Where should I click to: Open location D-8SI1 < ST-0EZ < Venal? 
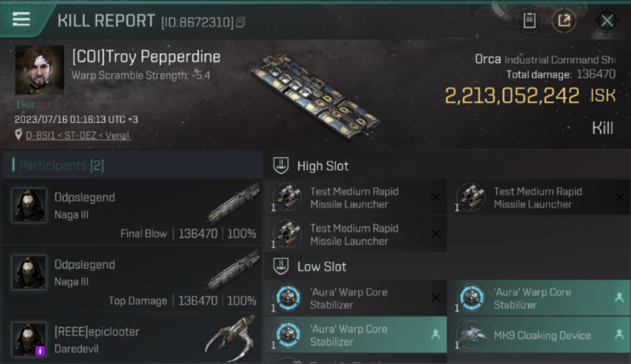click(x=78, y=135)
